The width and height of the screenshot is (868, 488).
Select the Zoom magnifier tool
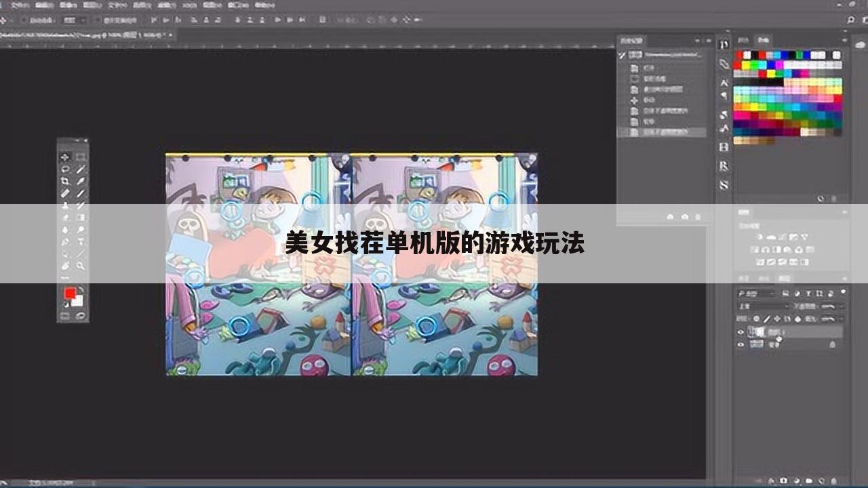click(81, 264)
